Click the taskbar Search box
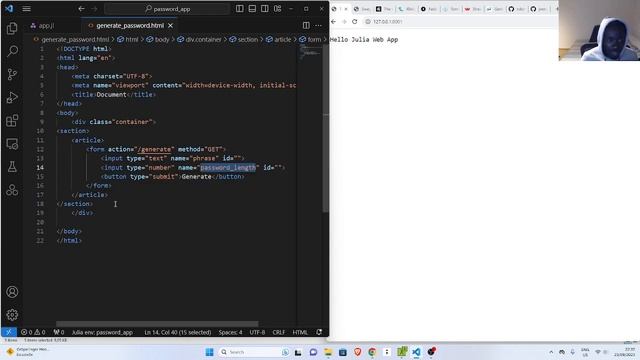 pyautogui.click(x=254, y=352)
